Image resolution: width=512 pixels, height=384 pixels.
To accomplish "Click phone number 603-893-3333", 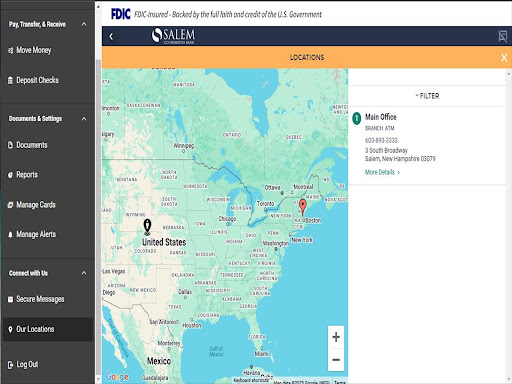I will click(381, 140).
